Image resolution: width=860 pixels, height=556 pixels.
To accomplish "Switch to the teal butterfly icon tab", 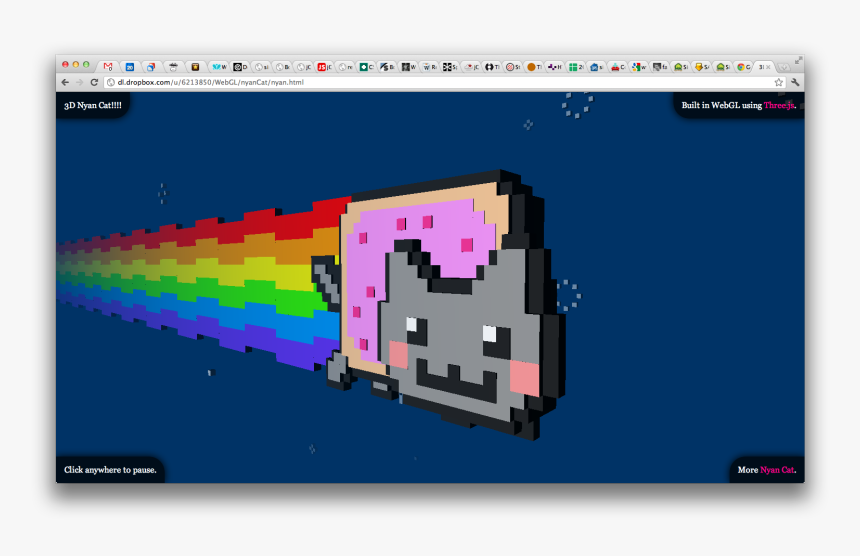I will pyautogui.click(x=219, y=67).
